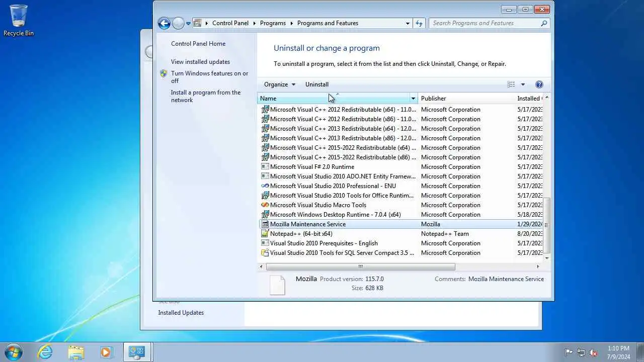Click the Mozilla publisher cell

click(x=431, y=224)
